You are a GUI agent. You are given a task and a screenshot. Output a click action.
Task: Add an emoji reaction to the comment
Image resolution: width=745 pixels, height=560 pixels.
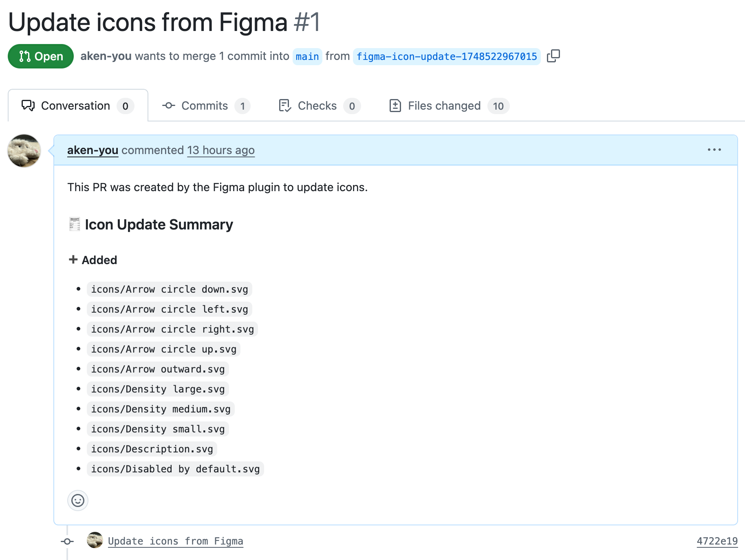[x=78, y=500]
